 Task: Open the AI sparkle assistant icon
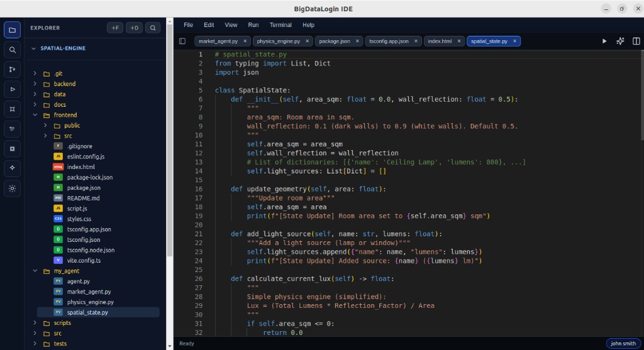620,41
